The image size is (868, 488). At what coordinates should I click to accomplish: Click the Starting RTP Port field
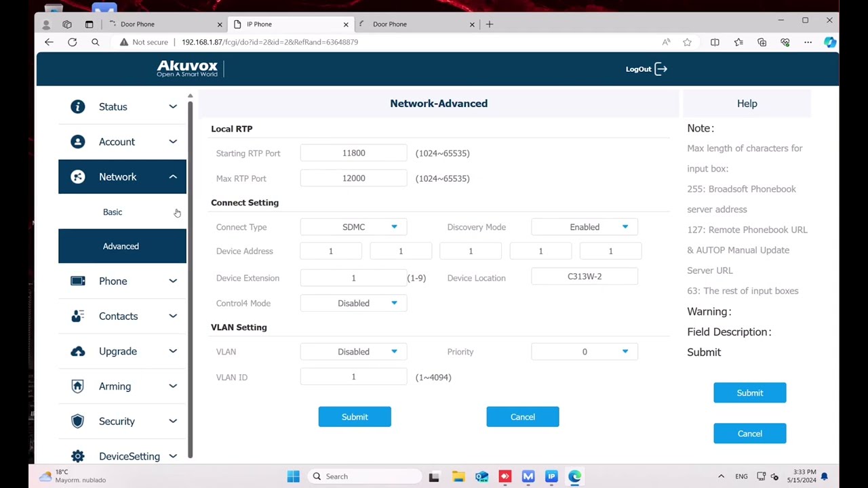[x=353, y=153]
